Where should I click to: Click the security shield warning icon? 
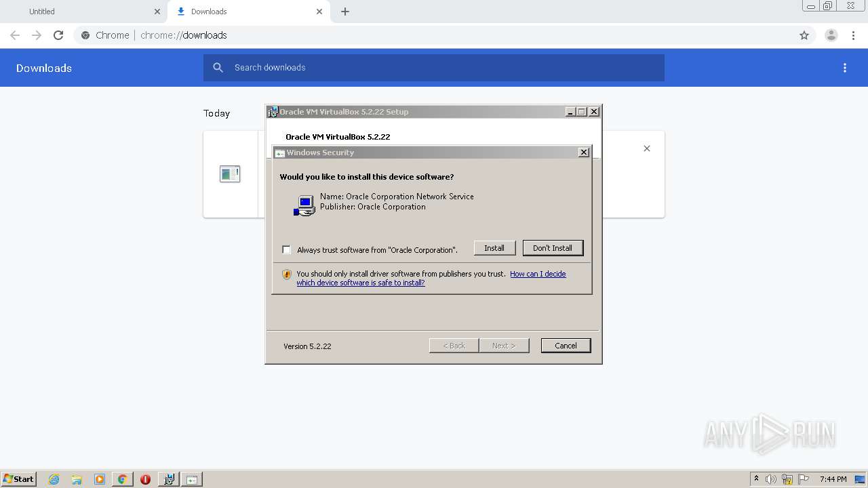[x=287, y=274]
